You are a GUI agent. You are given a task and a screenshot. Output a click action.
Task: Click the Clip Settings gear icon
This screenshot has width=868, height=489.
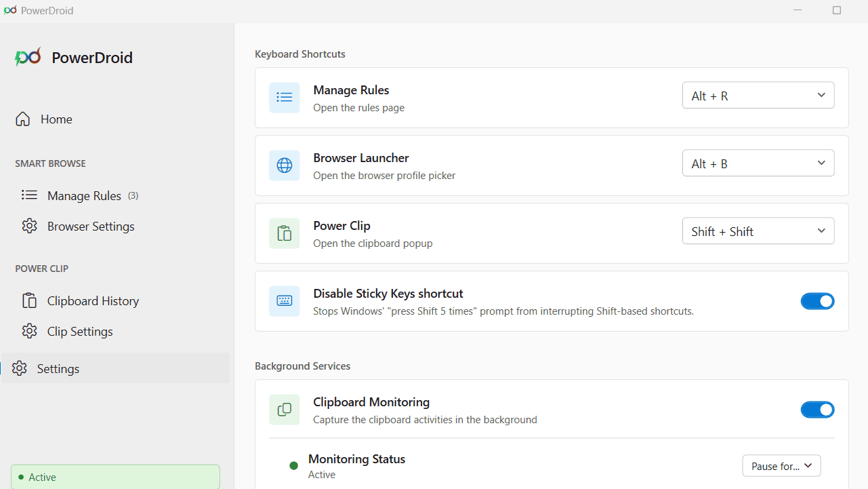click(29, 331)
